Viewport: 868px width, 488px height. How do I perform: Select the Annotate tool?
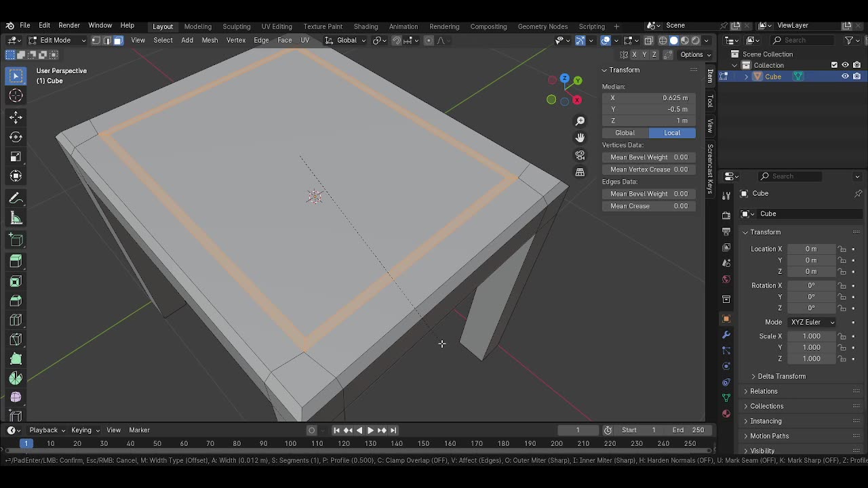pos(16,199)
